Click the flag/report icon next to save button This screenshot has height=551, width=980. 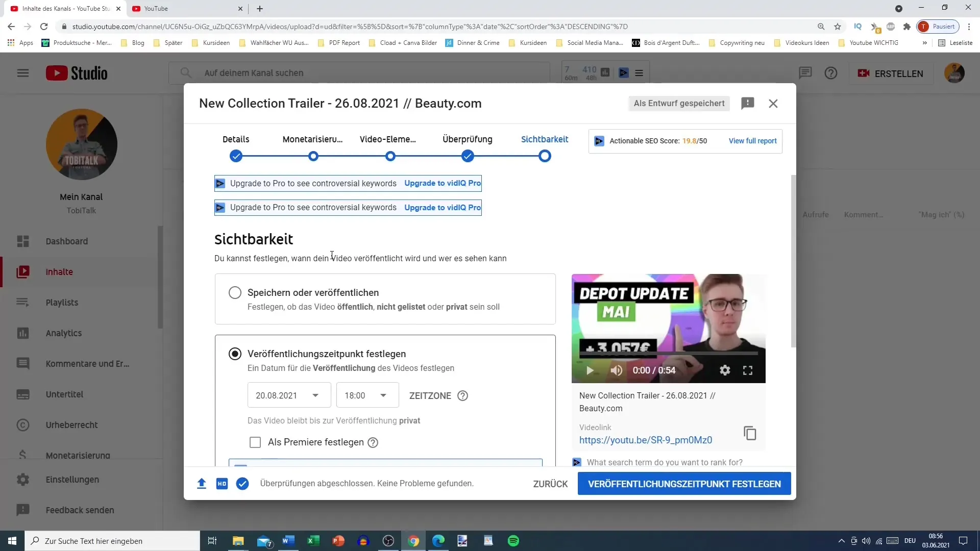pos(748,103)
